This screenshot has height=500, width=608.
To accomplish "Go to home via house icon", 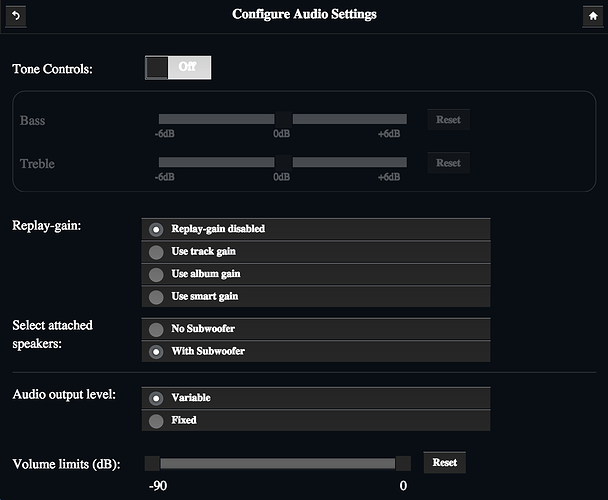I will coord(593,16).
